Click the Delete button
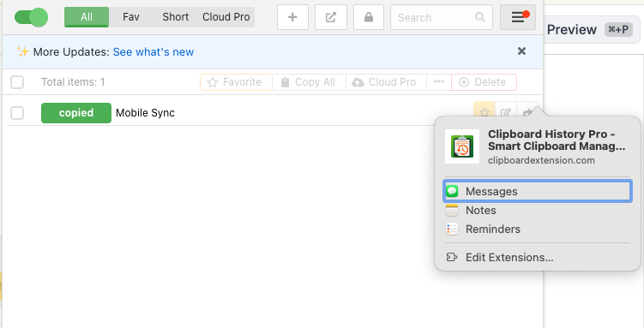 pos(484,82)
